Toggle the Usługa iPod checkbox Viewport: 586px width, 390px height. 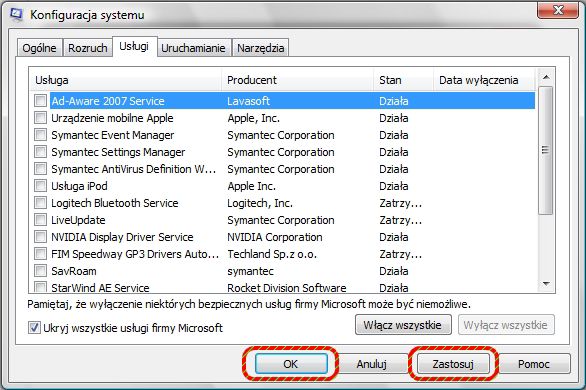click(40, 186)
